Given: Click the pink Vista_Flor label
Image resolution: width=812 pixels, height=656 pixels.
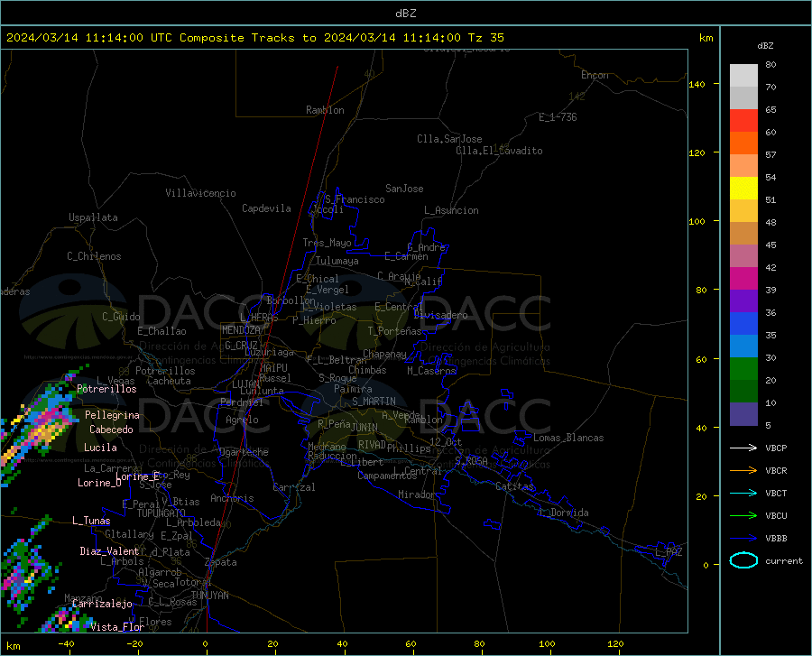Looking at the screenshot, I should click(117, 627).
